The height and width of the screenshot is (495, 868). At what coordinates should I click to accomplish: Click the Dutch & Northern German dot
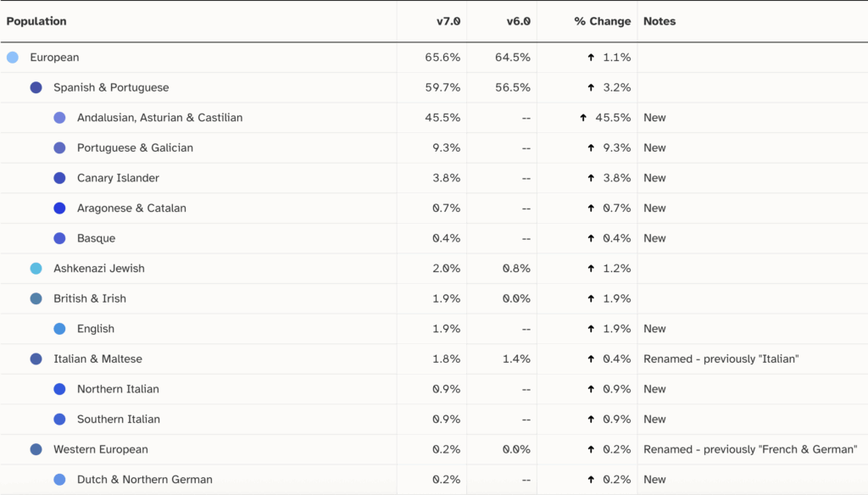[x=59, y=480]
